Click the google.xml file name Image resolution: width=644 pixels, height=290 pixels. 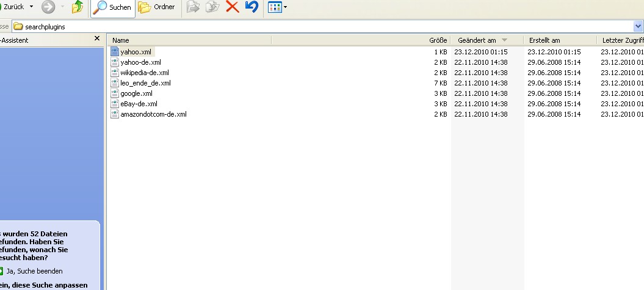coord(136,93)
